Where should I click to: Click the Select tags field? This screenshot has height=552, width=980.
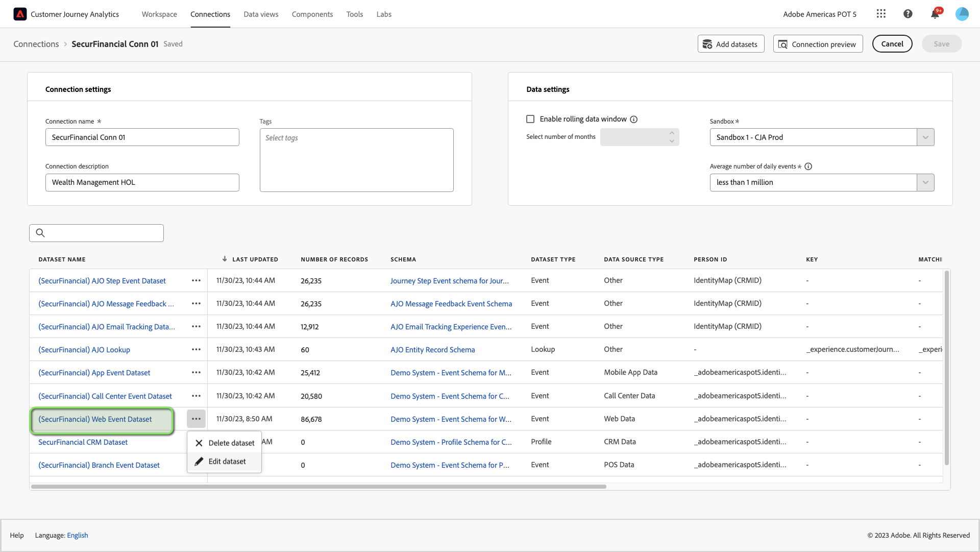(356, 160)
